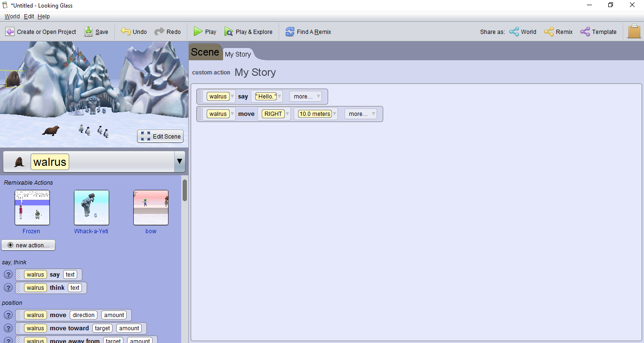Open the bow remixable action thumbnail

[151, 207]
